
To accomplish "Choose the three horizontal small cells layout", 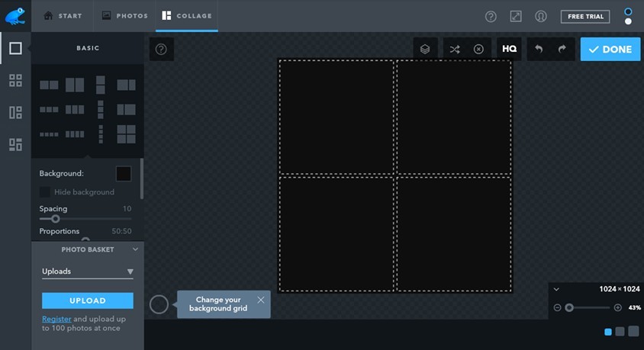I will [x=49, y=110].
